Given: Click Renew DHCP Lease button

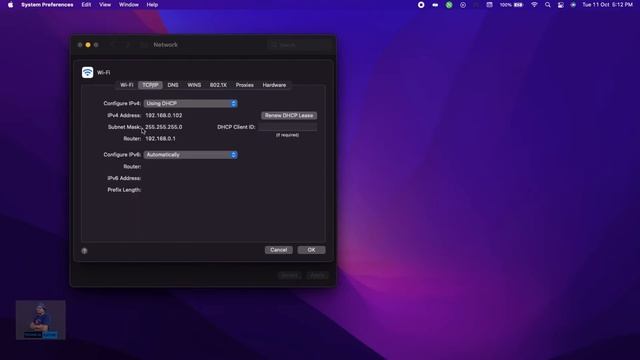Looking at the screenshot, I should [x=289, y=116].
